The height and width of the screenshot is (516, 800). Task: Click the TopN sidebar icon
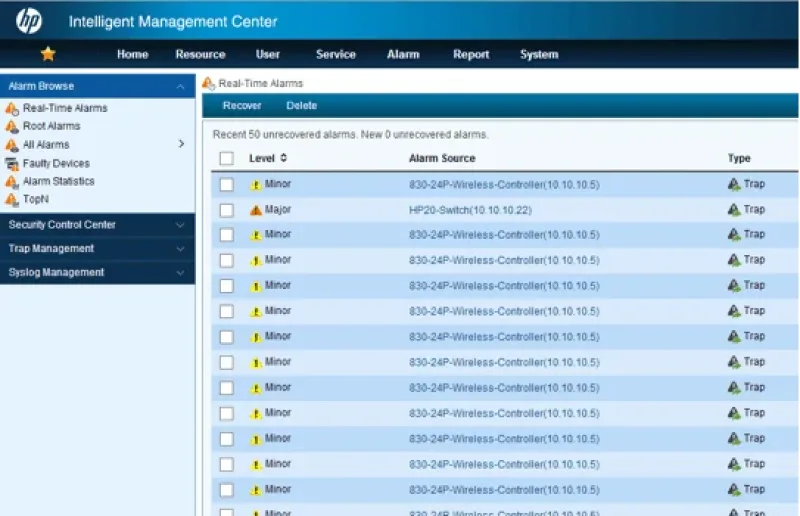[12, 200]
